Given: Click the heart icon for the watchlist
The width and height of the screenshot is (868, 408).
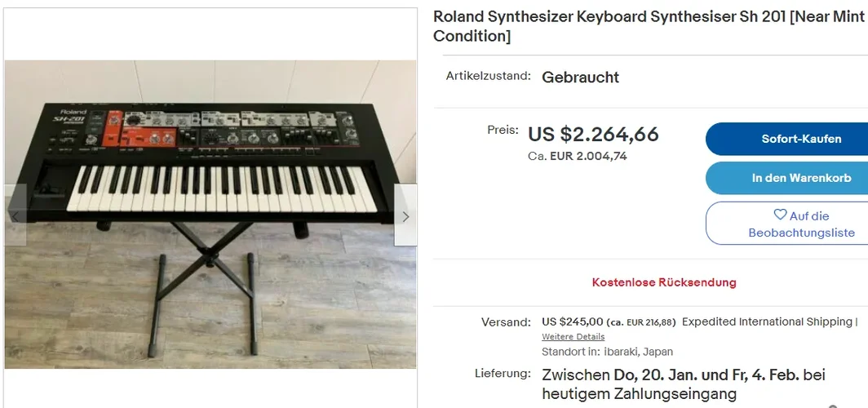Looking at the screenshot, I should tap(780, 215).
